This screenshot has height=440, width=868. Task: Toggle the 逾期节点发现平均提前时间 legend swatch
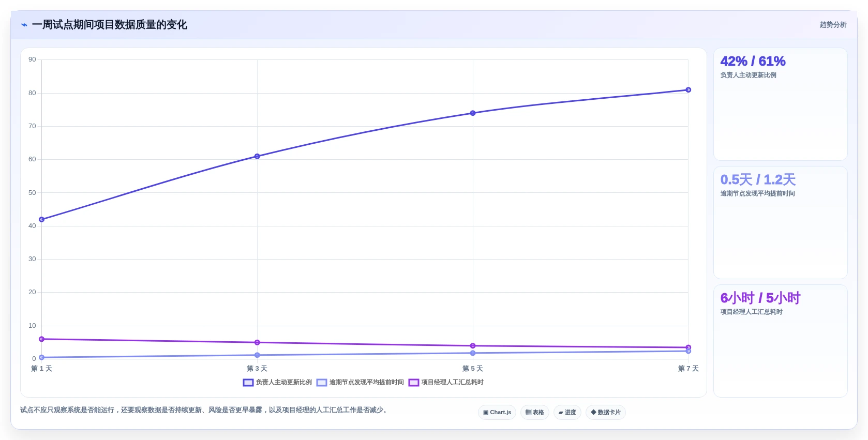click(x=322, y=383)
